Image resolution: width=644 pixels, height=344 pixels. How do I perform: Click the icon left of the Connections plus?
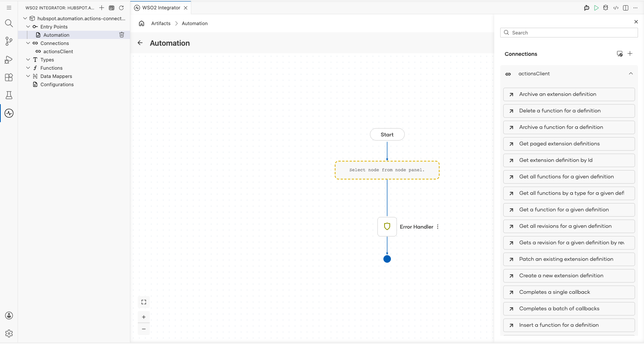pyautogui.click(x=620, y=54)
